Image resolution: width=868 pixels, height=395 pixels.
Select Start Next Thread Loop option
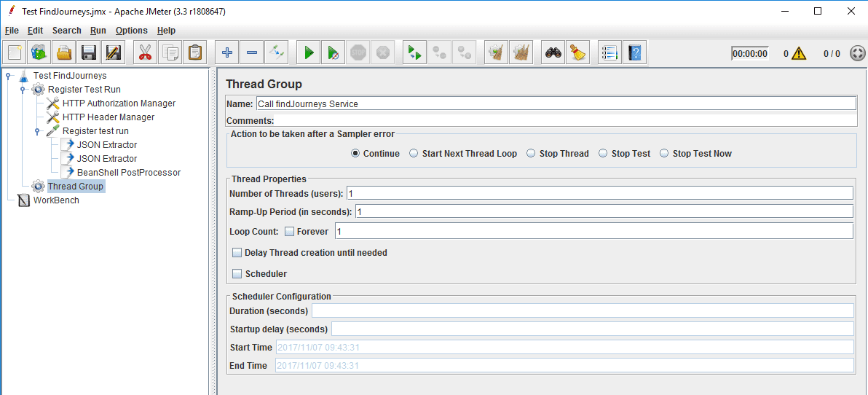tap(414, 154)
